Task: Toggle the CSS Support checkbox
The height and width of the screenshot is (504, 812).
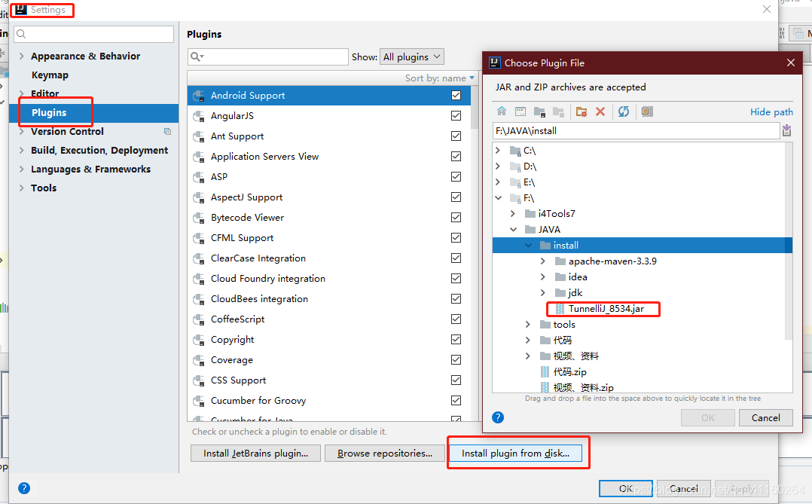Action: [456, 380]
